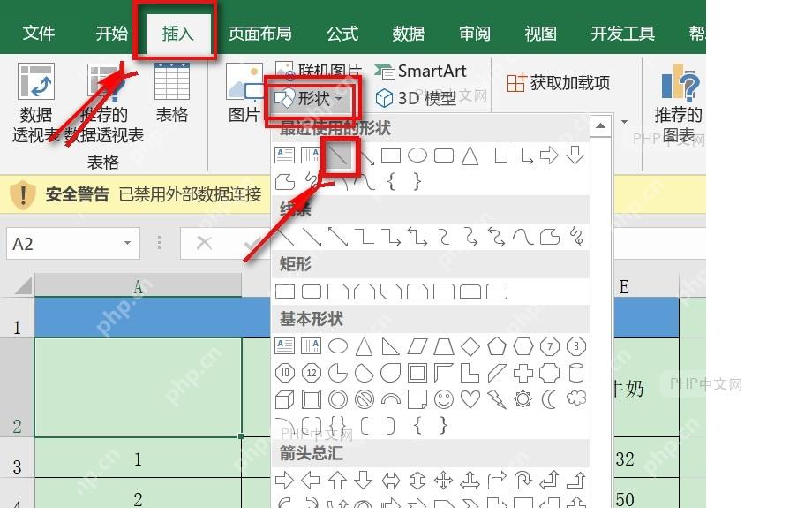Choose the no-symbol prohibited shape
The width and height of the screenshot is (812, 508).
365,399
